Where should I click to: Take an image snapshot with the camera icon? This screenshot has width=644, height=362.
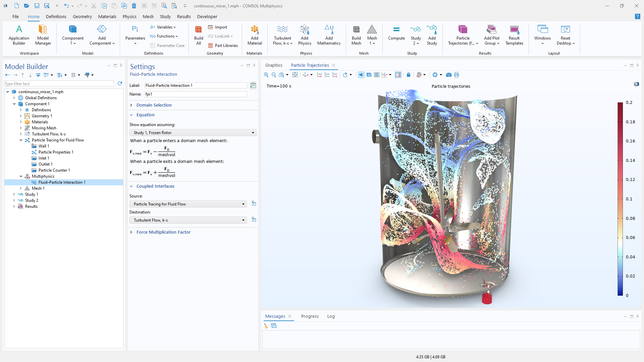(x=448, y=75)
